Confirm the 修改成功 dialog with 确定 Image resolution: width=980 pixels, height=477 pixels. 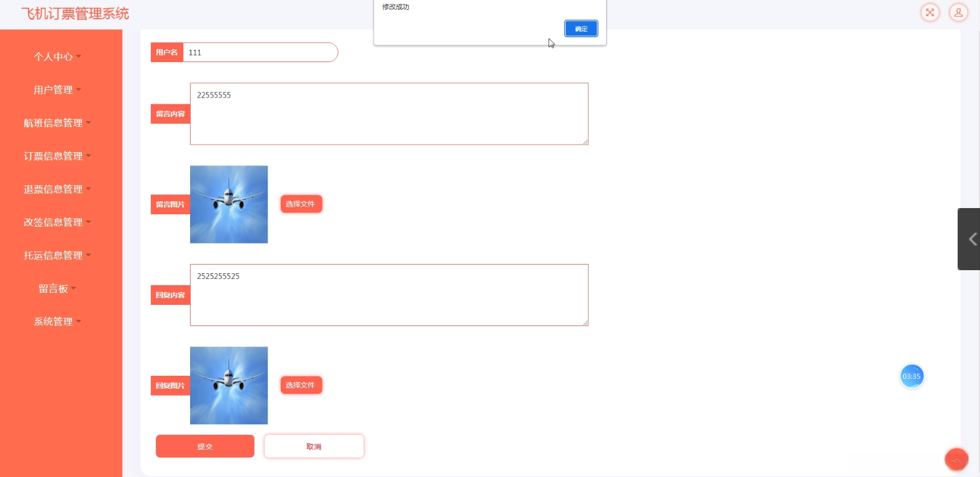pos(581,29)
